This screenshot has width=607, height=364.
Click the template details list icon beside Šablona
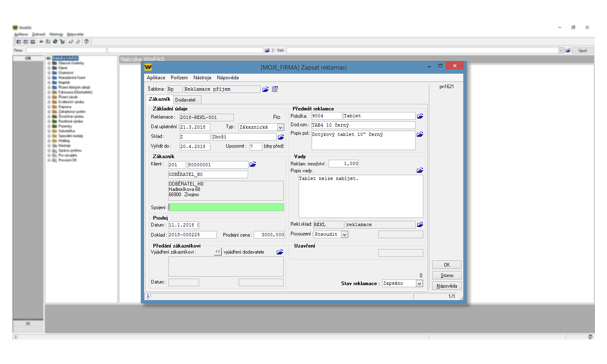click(x=275, y=89)
